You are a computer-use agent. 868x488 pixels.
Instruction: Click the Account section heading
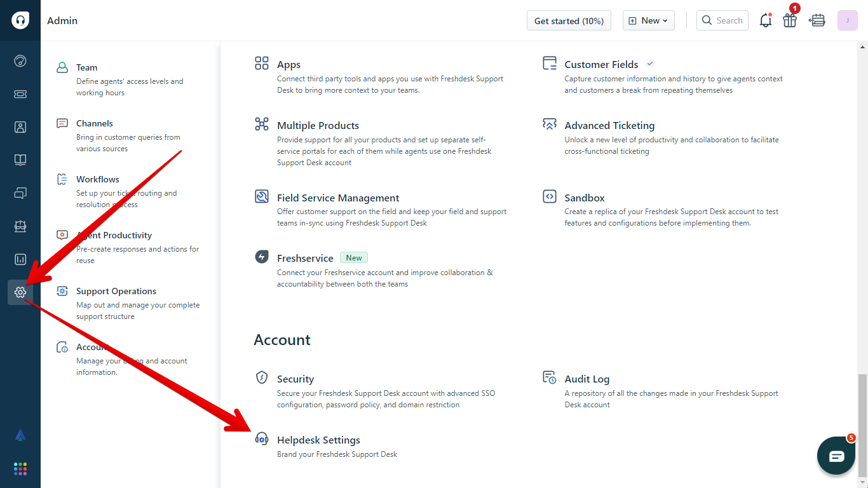click(282, 340)
